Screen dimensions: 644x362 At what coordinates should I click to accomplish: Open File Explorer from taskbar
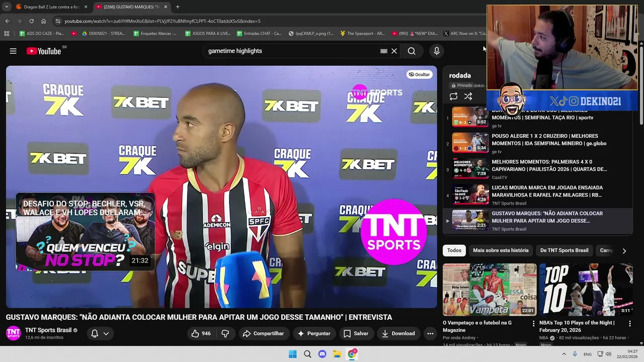click(x=337, y=354)
